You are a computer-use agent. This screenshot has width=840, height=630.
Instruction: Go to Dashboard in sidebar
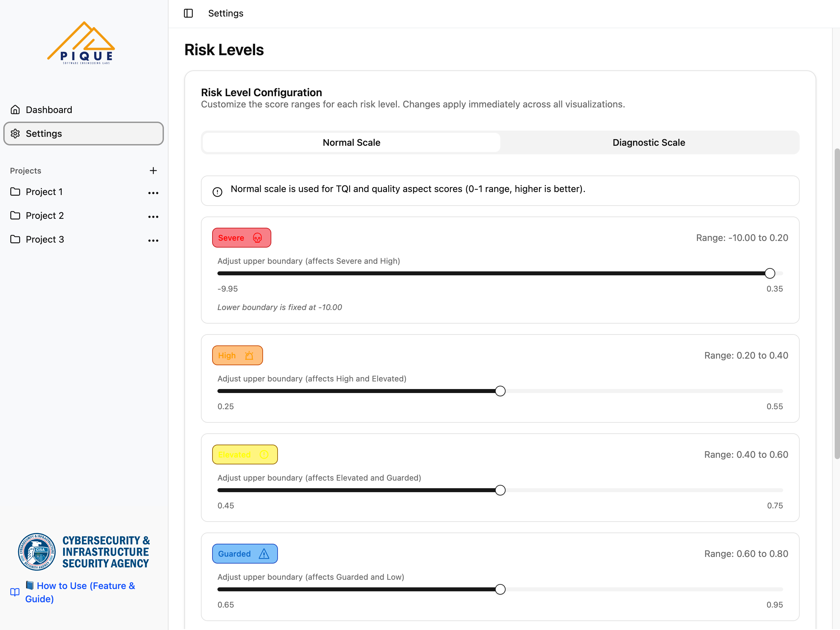click(x=49, y=110)
